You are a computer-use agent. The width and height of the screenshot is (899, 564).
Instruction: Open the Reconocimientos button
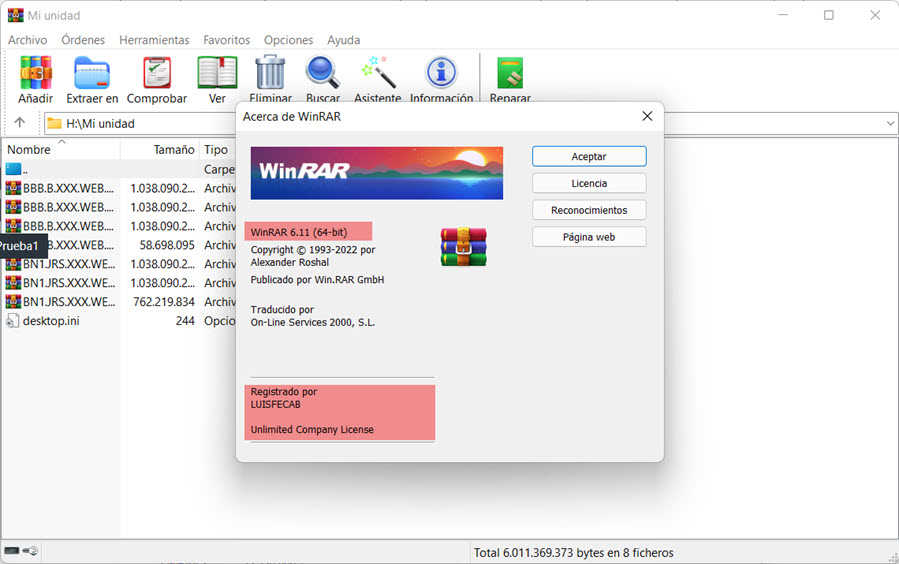point(589,210)
